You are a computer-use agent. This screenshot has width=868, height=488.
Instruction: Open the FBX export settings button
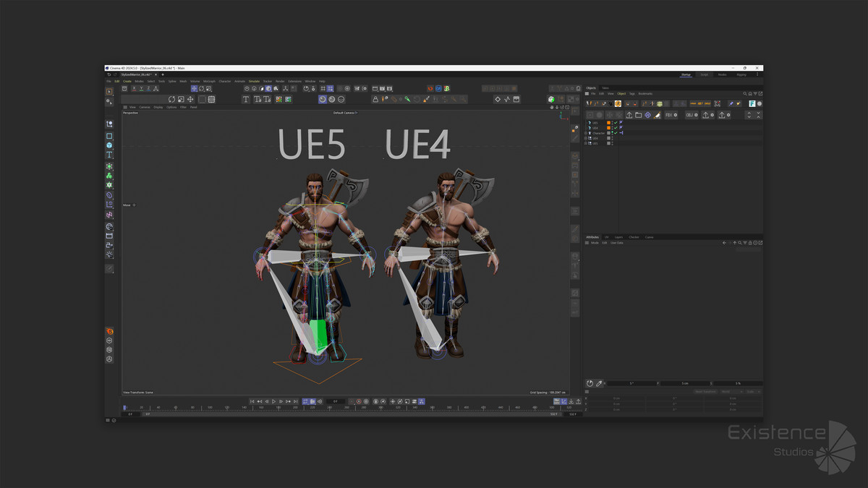(x=671, y=115)
